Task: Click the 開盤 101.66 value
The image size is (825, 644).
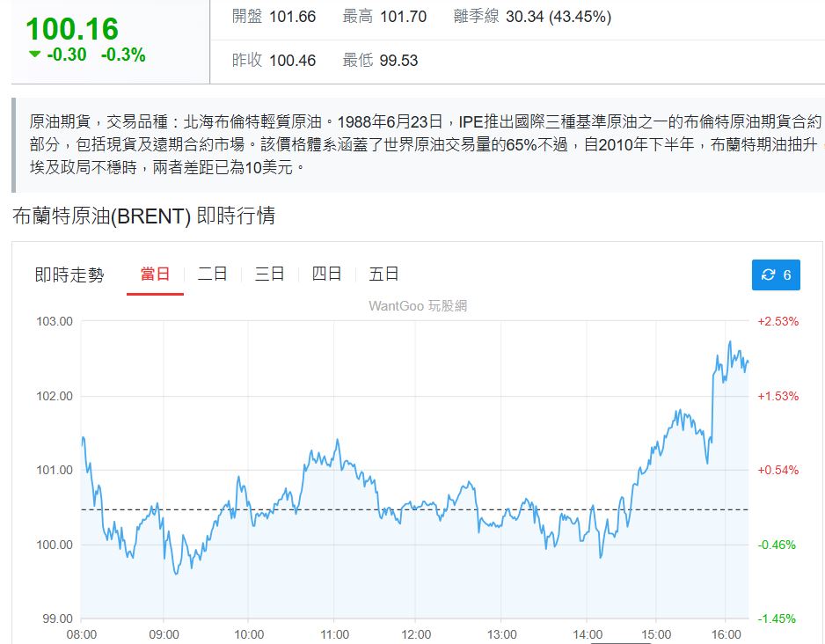Action: (x=292, y=17)
